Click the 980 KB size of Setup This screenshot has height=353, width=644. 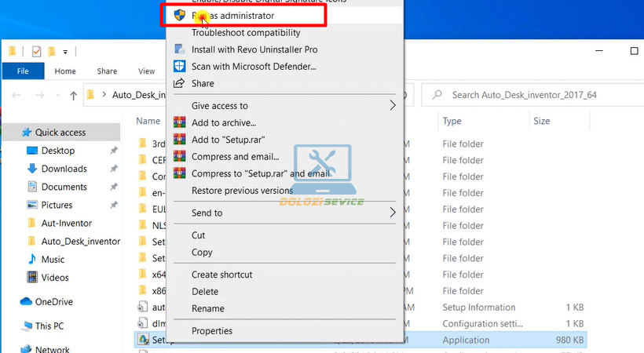tap(569, 340)
